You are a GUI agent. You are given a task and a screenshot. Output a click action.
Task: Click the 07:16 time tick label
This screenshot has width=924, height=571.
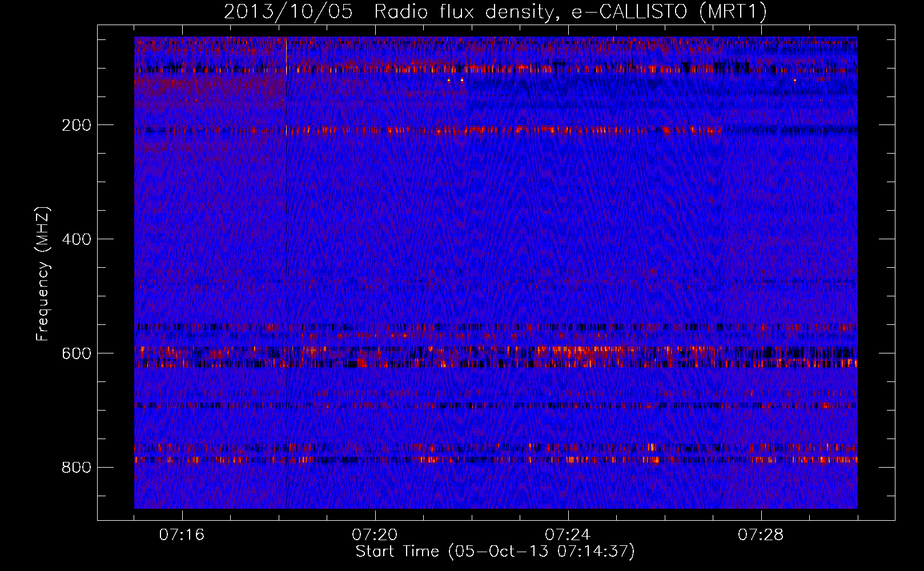click(182, 535)
